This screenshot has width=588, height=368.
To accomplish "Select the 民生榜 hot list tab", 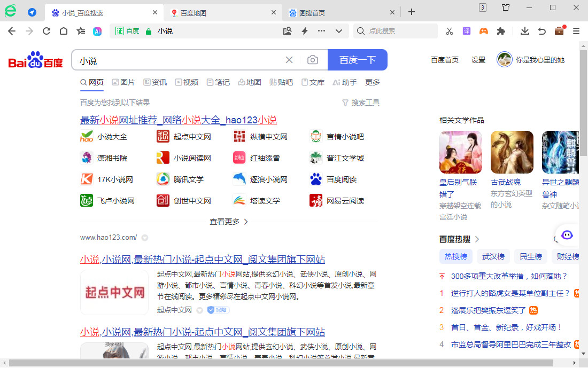I will (531, 257).
